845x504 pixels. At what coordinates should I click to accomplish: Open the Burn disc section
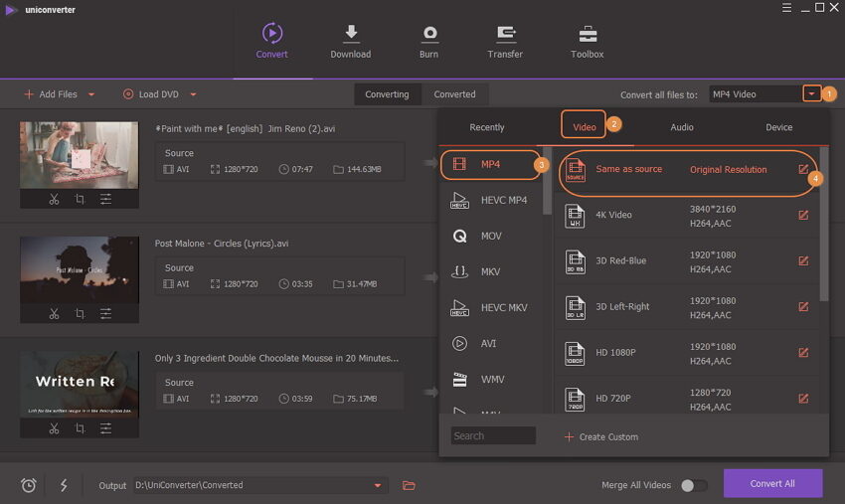pos(428,34)
